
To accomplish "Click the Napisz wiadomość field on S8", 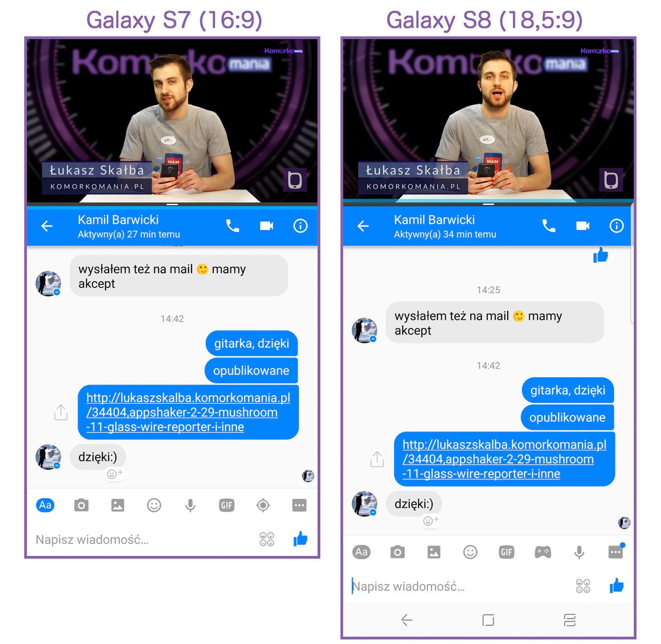I will pyautogui.click(x=456, y=586).
